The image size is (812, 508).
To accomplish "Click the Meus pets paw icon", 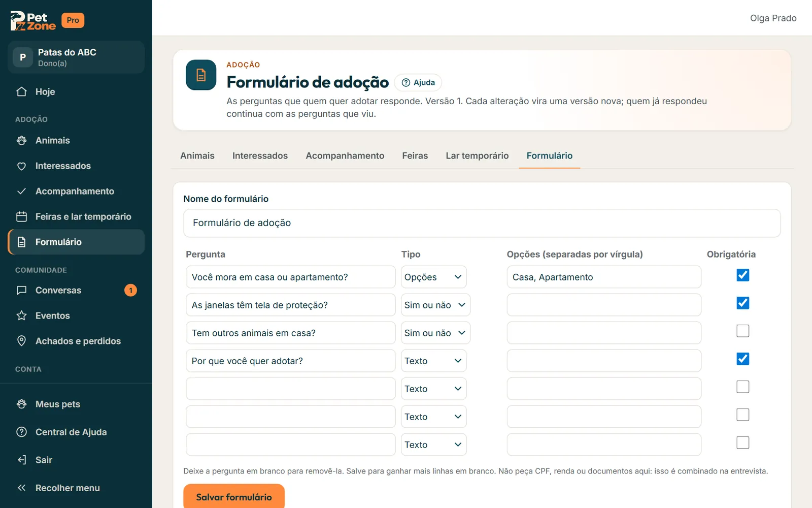I will point(21,404).
